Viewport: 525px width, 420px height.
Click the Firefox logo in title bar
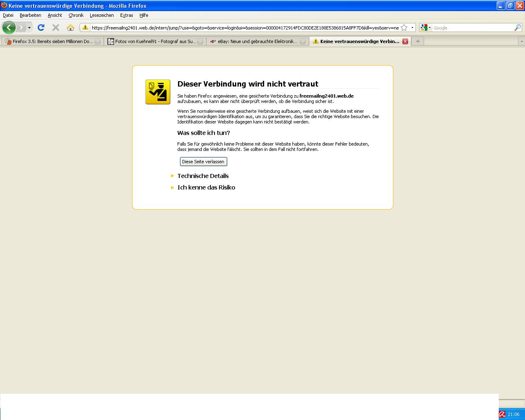coord(4,5)
